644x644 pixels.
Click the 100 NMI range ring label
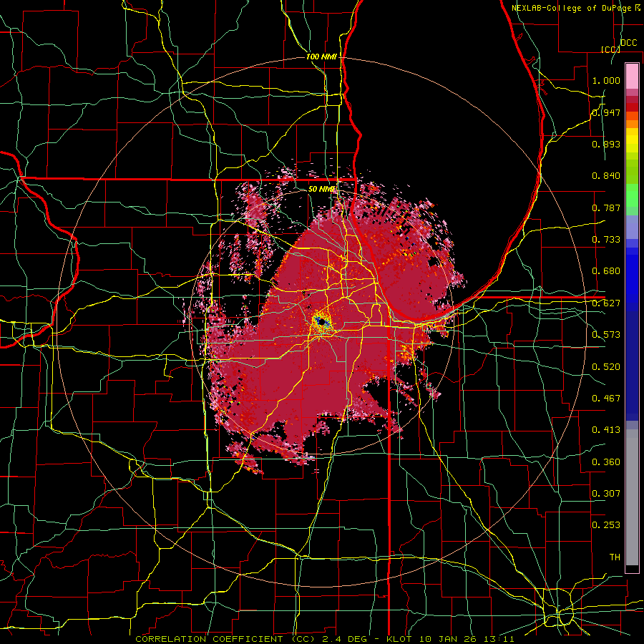(321, 57)
